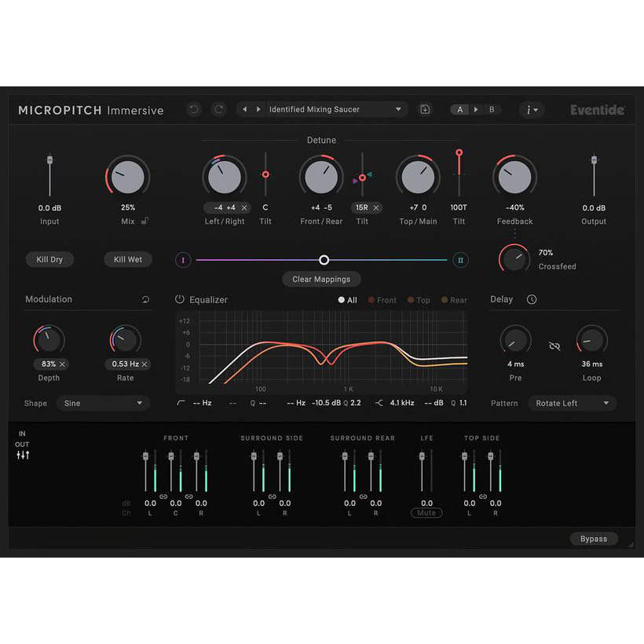Click the undo arrow icon
This screenshot has width=644, height=644.
click(194, 109)
